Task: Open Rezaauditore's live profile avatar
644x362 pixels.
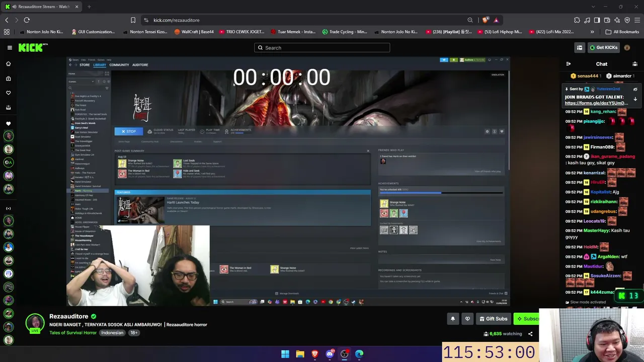Action: pos(35,323)
